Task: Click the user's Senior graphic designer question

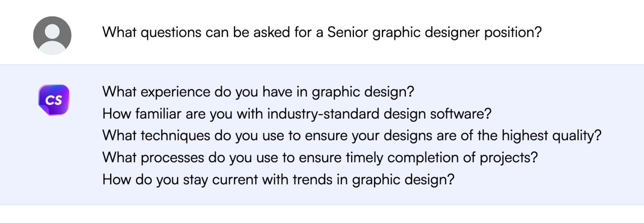Action: pyautogui.click(x=322, y=32)
